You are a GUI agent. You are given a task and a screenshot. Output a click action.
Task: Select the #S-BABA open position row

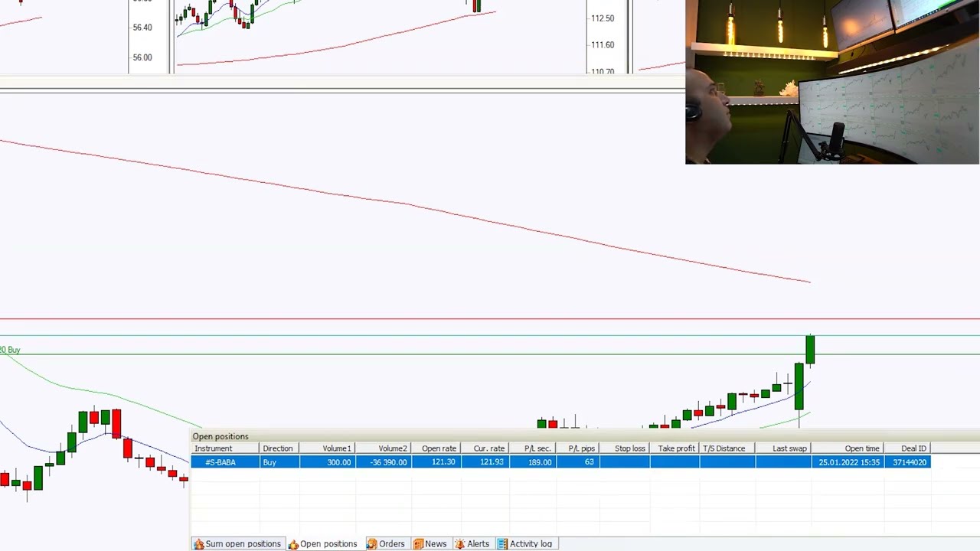click(x=220, y=462)
